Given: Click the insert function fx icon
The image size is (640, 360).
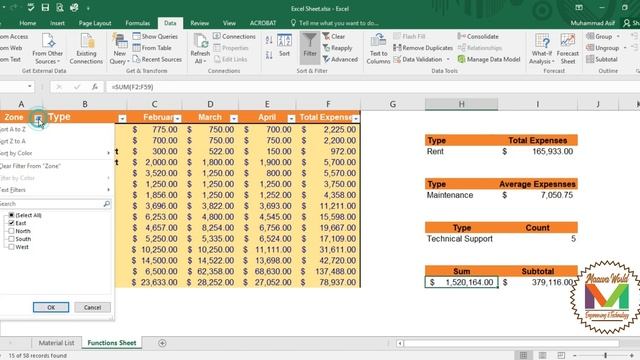Looking at the screenshot, I should coord(95,87).
